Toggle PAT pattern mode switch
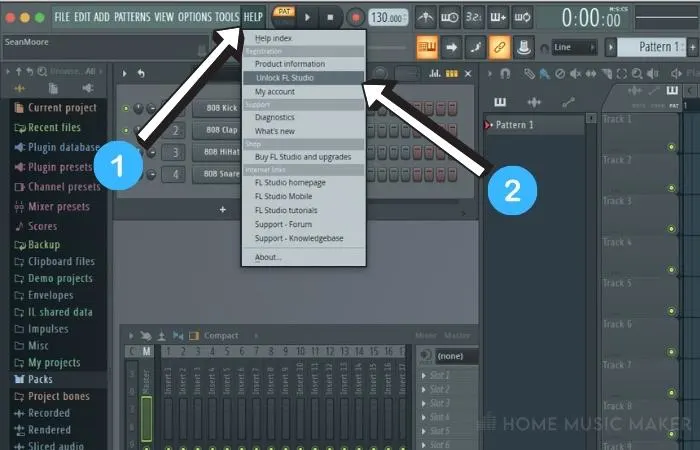This screenshot has width=700, height=450. pyautogui.click(x=282, y=11)
